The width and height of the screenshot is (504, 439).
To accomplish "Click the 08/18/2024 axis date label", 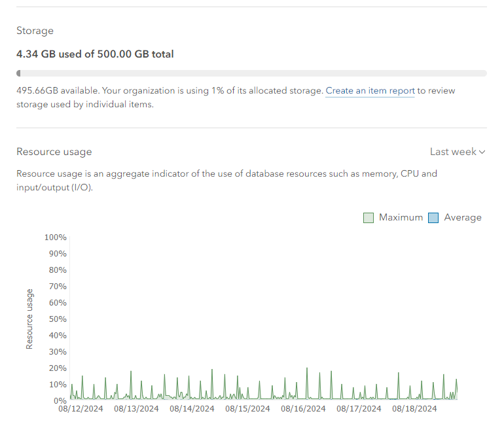I will coord(414,409).
